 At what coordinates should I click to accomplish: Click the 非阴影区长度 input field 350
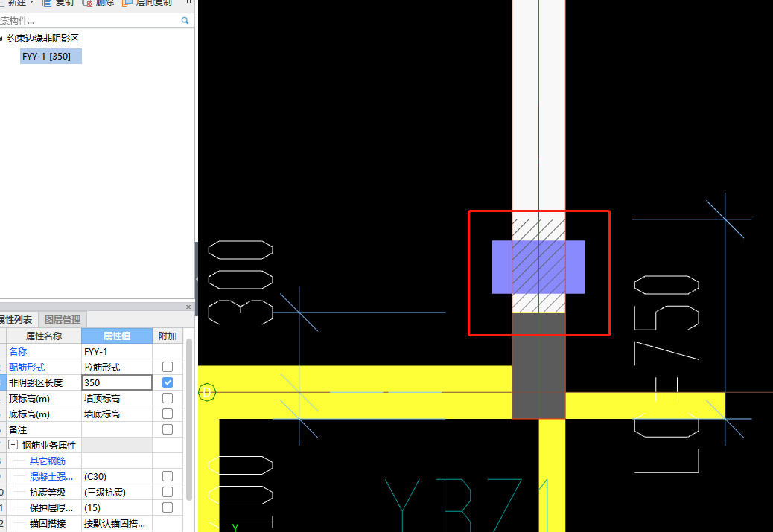click(x=117, y=382)
